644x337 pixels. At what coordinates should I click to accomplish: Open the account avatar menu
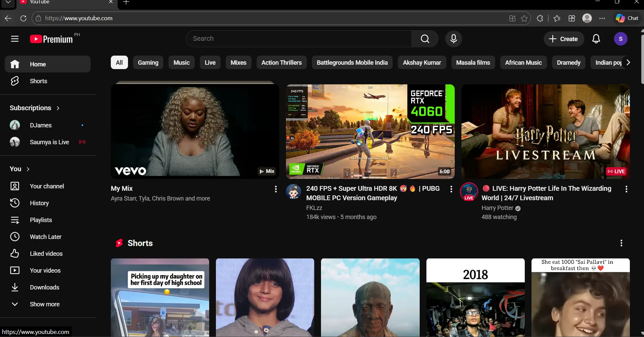coord(620,39)
